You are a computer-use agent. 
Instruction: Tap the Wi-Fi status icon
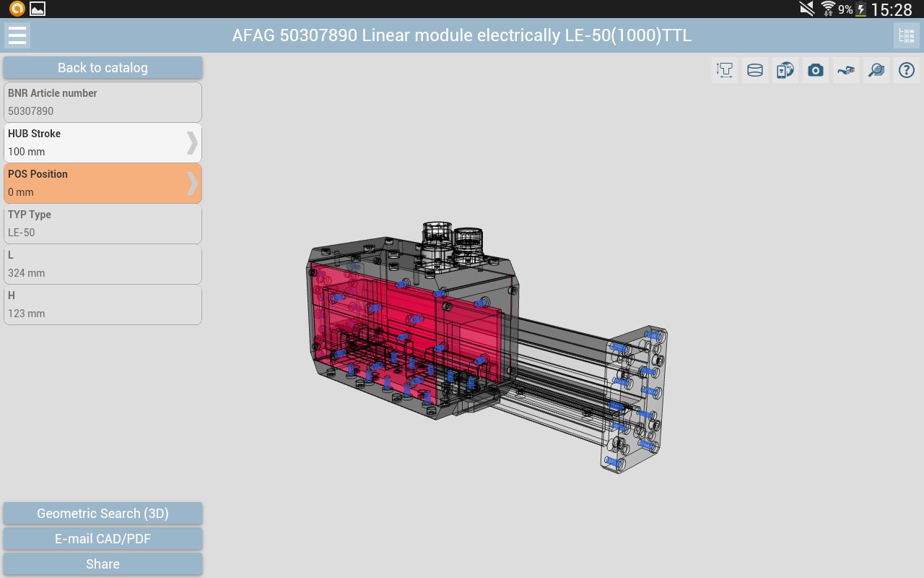(827, 9)
